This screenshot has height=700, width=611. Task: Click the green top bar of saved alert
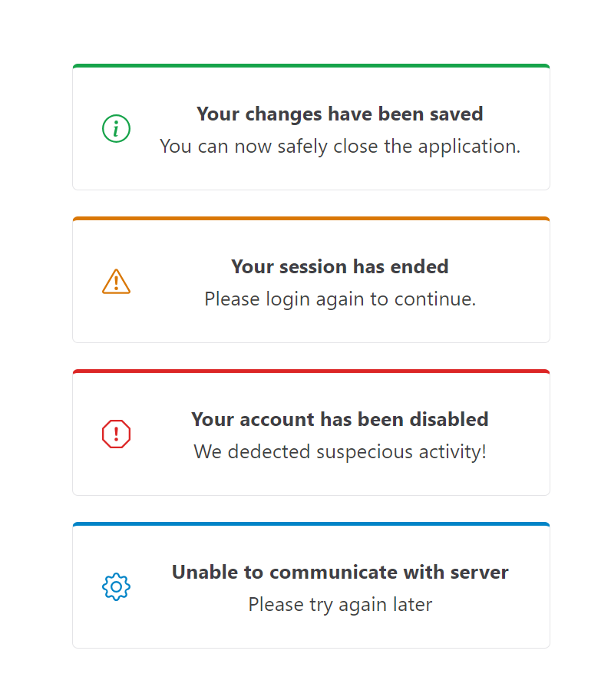click(311, 66)
